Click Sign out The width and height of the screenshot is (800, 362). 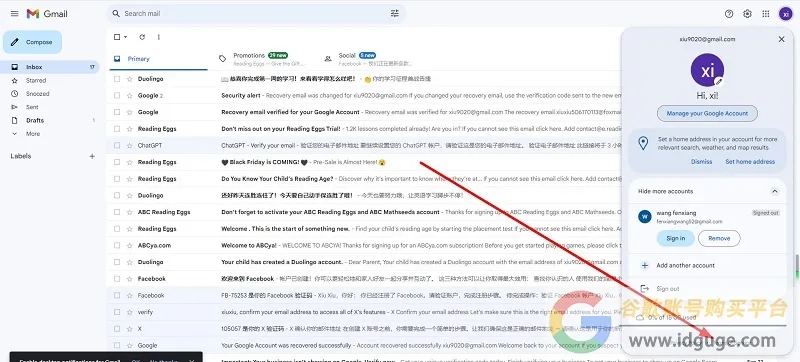tap(707, 289)
